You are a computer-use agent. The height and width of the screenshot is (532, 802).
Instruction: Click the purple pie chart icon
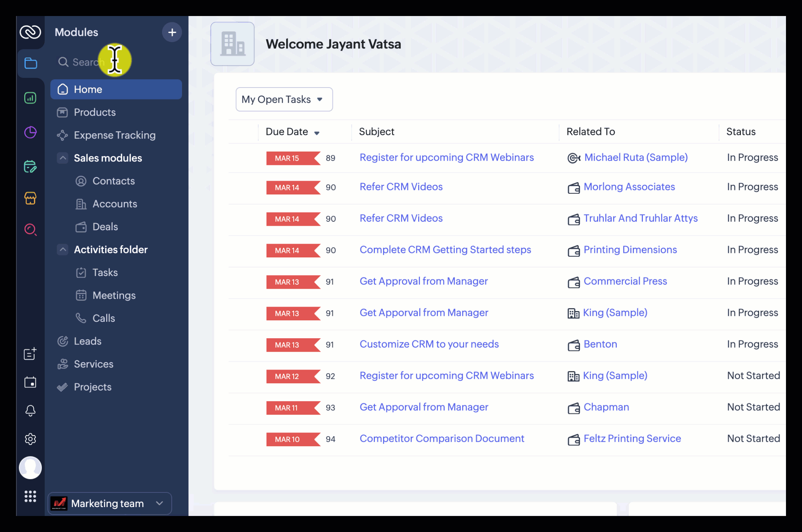coord(30,132)
